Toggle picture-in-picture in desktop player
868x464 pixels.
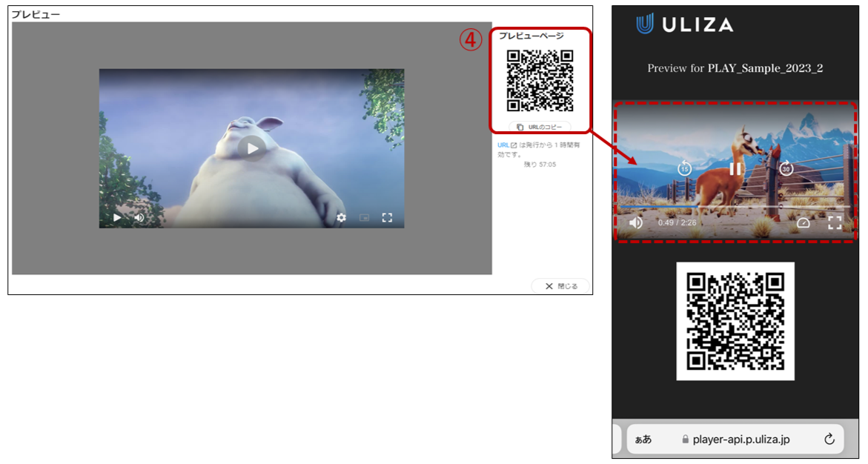[x=364, y=218]
